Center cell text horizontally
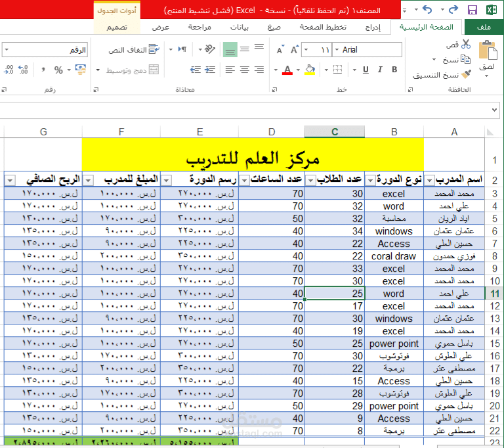 pyautogui.click(x=245, y=70)
